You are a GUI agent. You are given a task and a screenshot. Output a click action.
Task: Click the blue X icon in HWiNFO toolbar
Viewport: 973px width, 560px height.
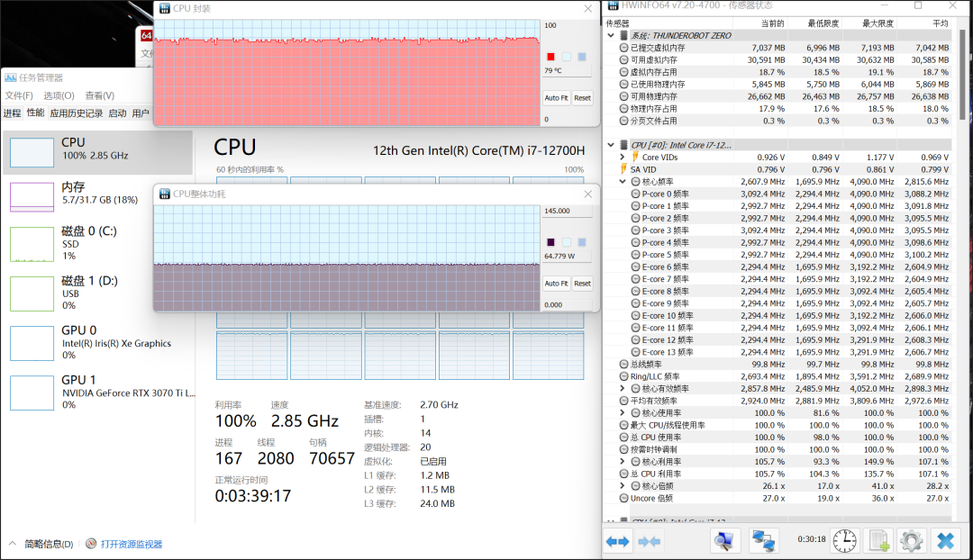pos(945,541)
